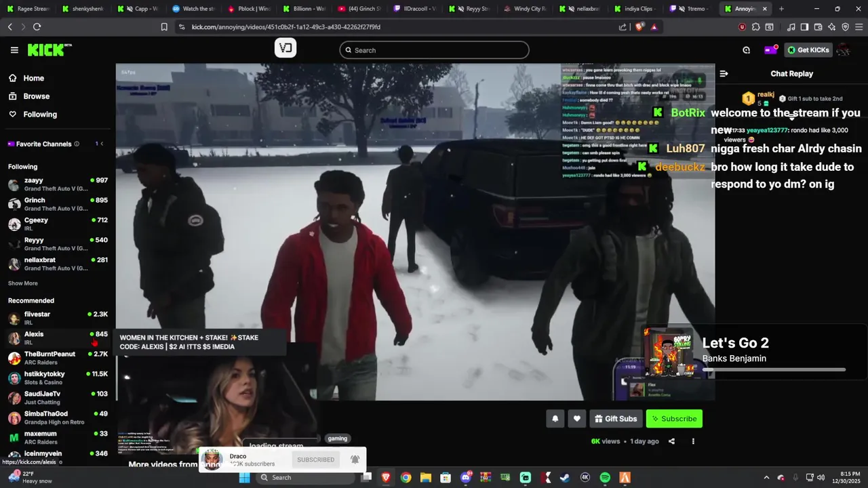Open the Kick hamburger sidebar menu

(x=14, y=50)
